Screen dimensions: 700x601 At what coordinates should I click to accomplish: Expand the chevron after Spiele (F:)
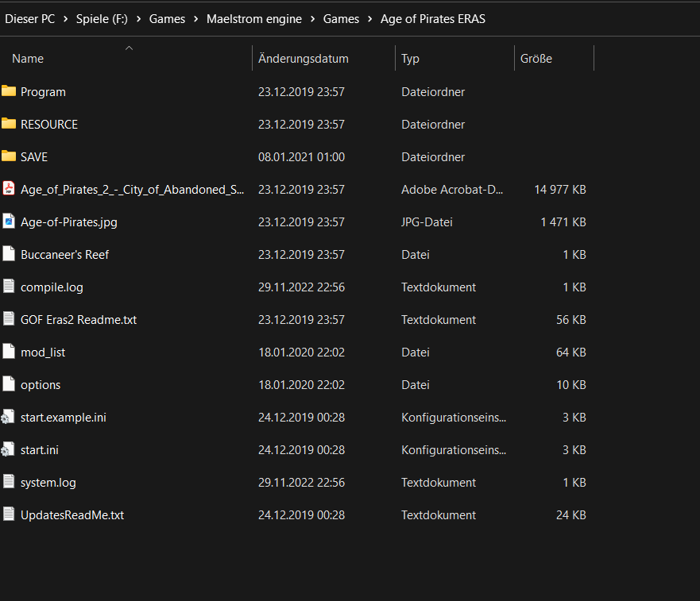(139, 19)
